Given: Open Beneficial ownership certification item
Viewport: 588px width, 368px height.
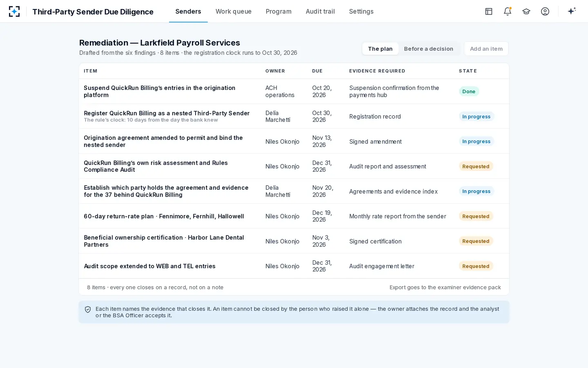Looking at the screenshot, I should (x=164, y=241).
